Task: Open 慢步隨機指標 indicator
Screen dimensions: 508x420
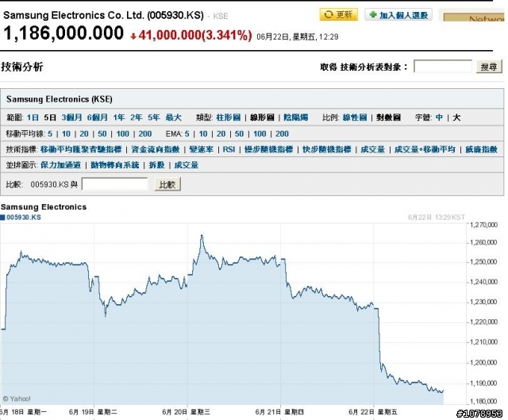Action: pyautogui.click(x=268, y=149)
